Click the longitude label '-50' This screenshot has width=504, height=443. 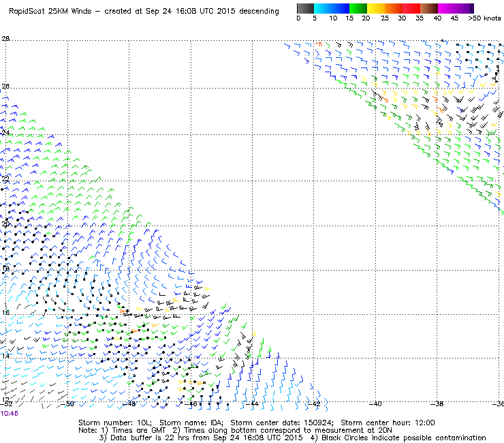67,403
